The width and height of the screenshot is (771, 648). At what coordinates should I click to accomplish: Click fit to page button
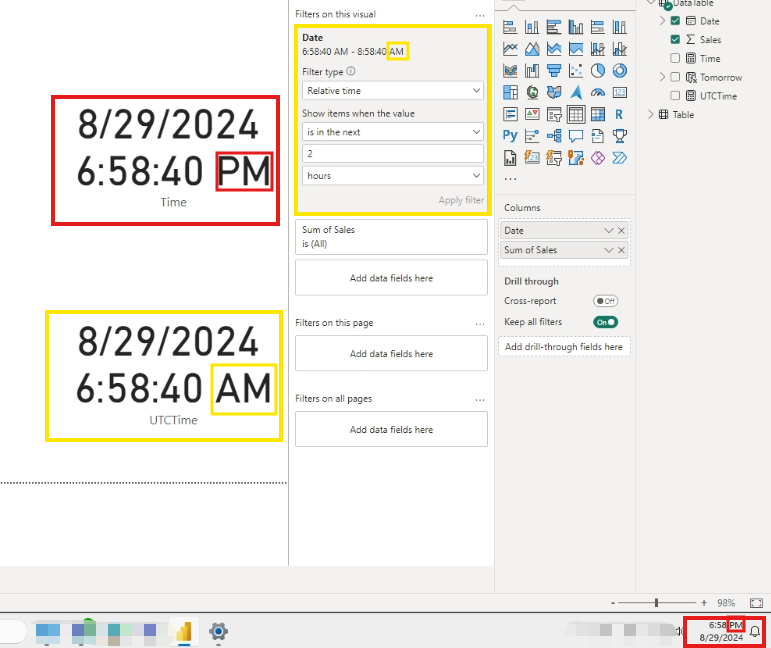tap(756, 603)
